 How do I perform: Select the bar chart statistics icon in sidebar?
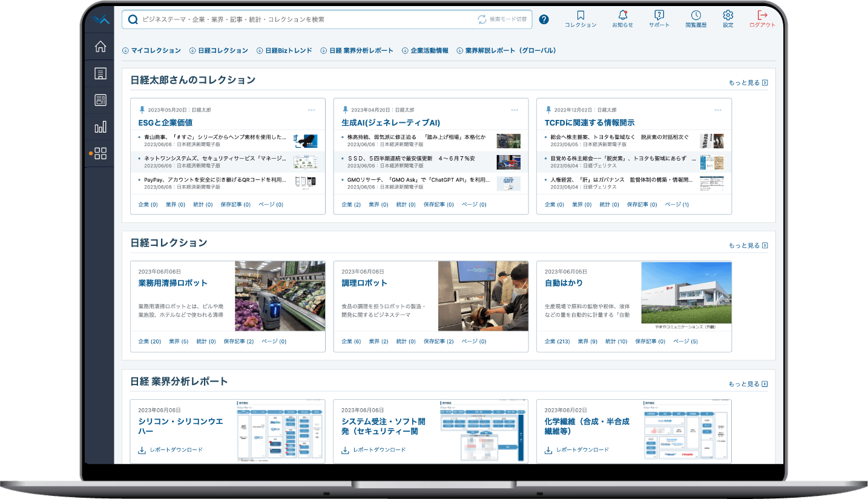pos(100,127)
